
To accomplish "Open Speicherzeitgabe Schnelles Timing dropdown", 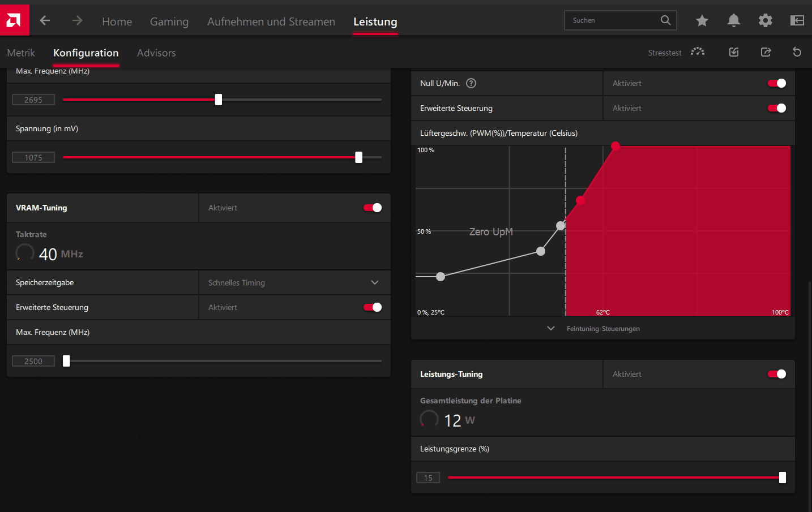I will pos(294,282).
